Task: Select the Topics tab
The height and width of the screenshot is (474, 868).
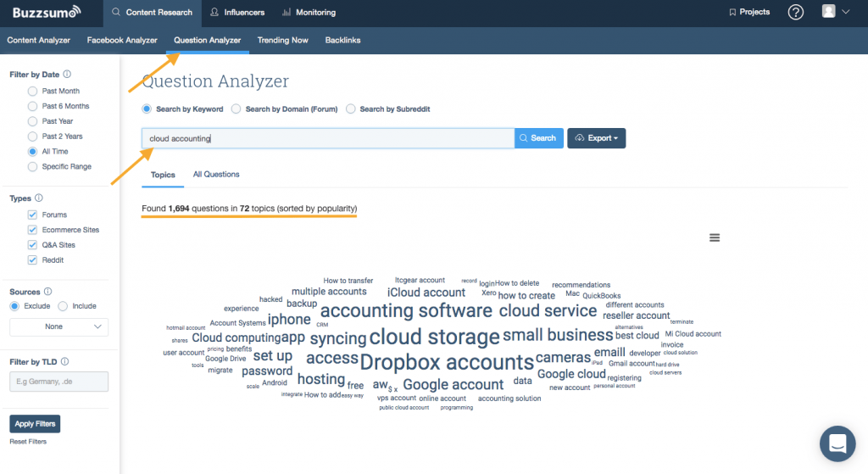Action: pos(163,175)
